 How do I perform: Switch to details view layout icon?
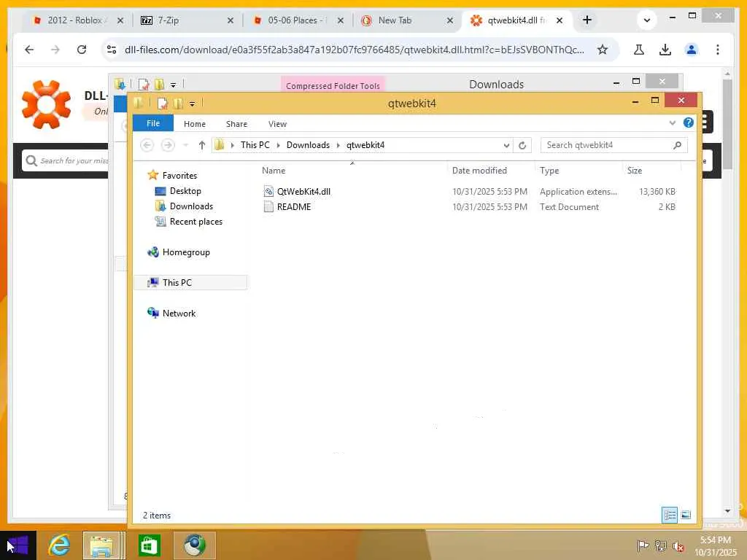coord(670,515)
